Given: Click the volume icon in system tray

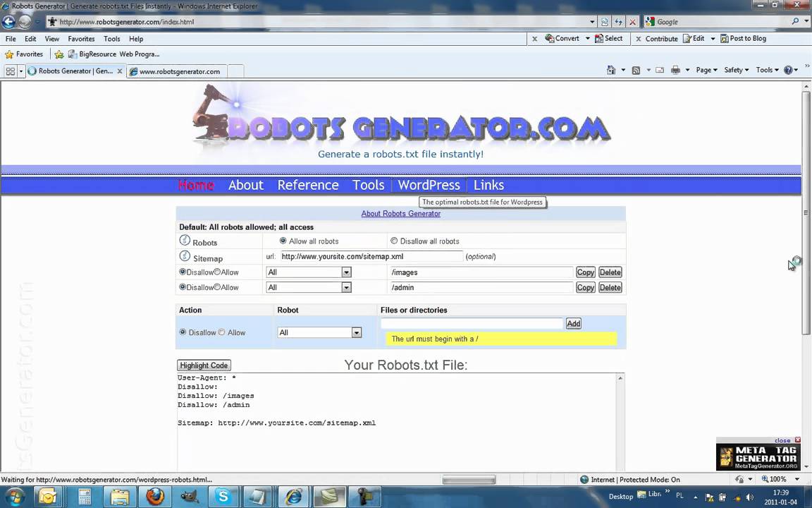Looking at the screenshot, I should pos(749,497).
